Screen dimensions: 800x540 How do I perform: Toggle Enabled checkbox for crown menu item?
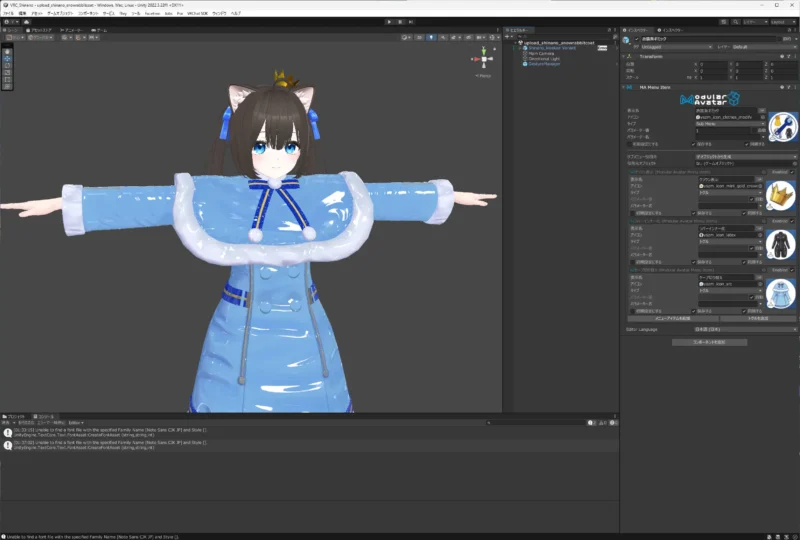792,172
